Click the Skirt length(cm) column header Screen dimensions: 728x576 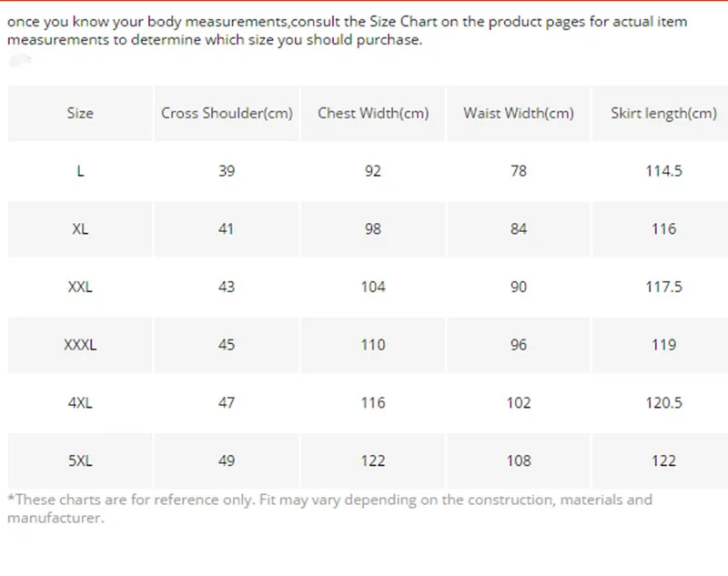tap(663, 114)
